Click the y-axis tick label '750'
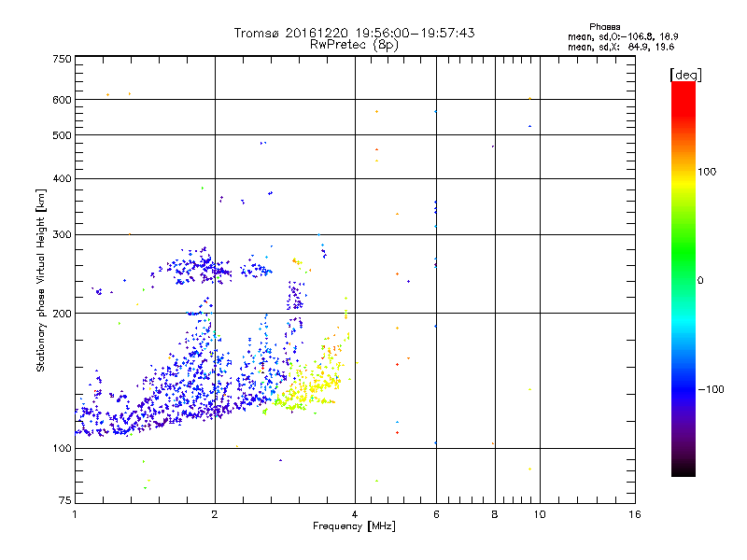The width and height of the screenshot is (747, 560). click(x=62, y=59)
